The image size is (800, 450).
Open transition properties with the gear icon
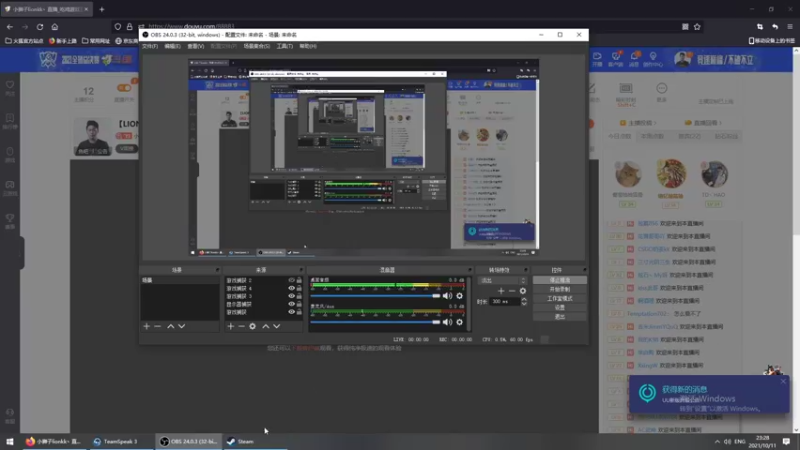(x=523, y=291)
